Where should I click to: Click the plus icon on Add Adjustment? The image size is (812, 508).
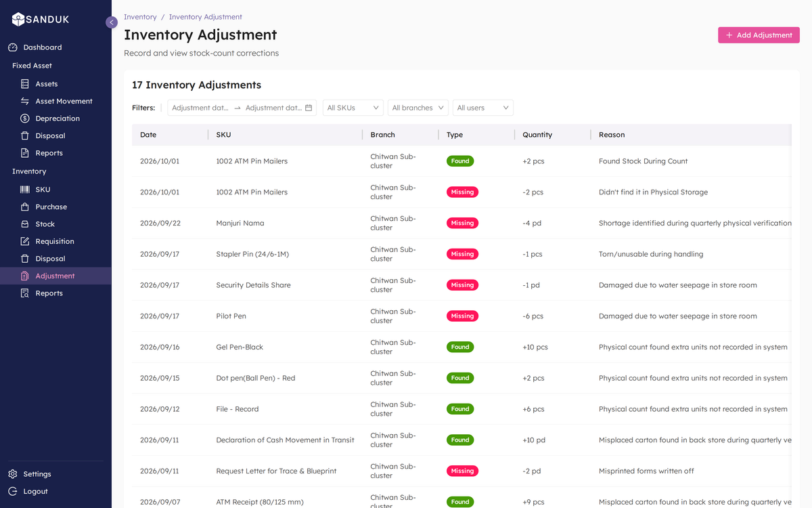(x=729, y=35)
